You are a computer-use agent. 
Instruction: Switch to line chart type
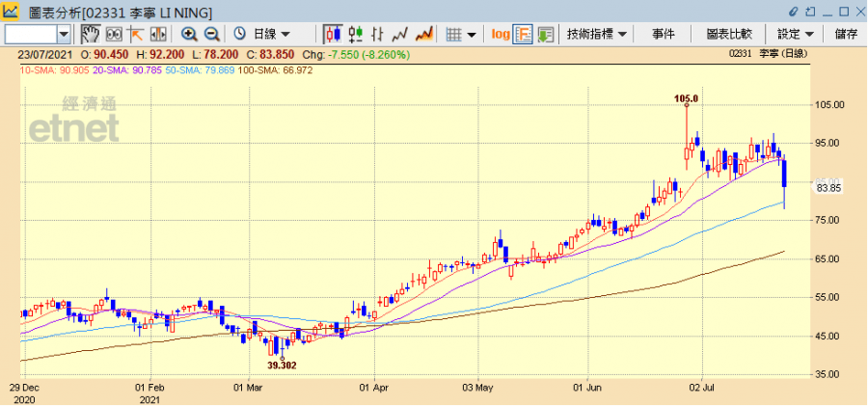coord(399,34)
